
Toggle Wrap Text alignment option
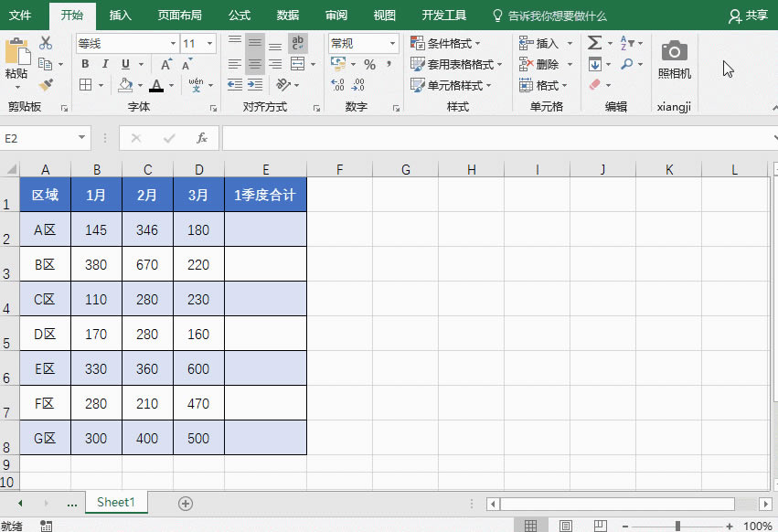(x=297, y=44)
